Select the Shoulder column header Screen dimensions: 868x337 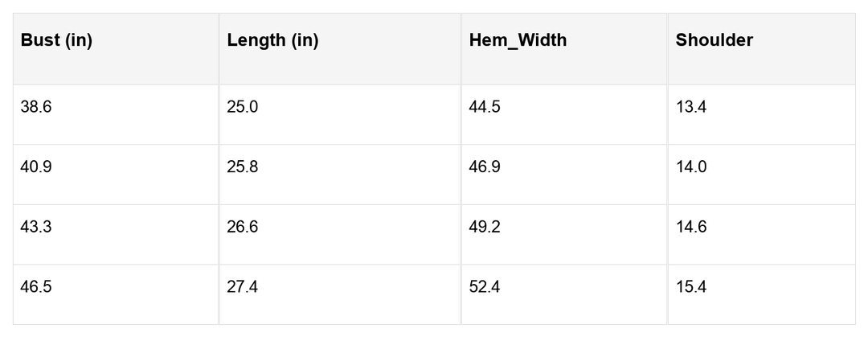coord(714,40)
